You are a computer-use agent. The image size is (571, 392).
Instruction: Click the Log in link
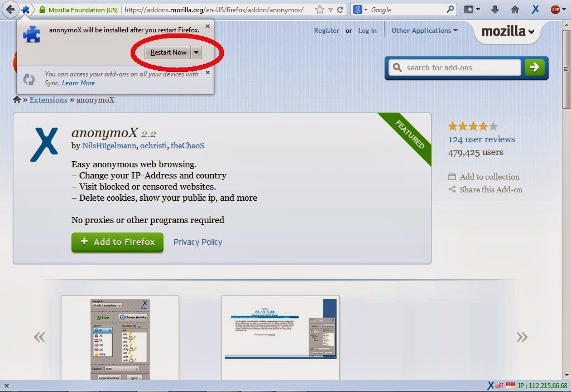367,31
